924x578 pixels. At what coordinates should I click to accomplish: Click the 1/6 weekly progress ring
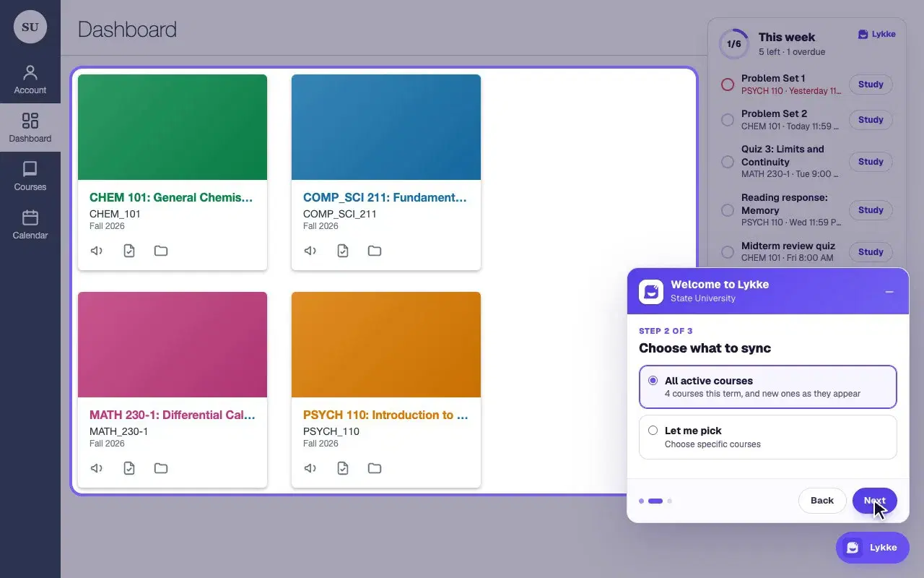pos(734,43)
